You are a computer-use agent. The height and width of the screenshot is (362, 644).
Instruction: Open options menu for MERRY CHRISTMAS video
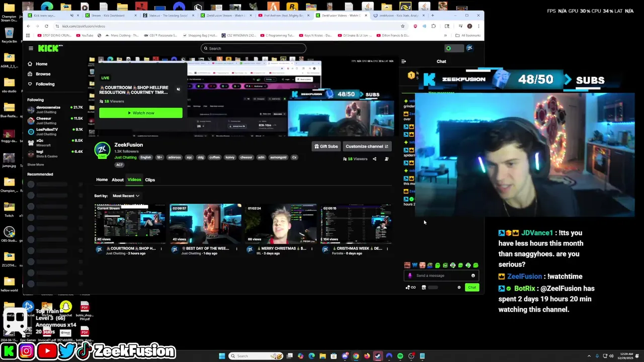coord(312,248)
